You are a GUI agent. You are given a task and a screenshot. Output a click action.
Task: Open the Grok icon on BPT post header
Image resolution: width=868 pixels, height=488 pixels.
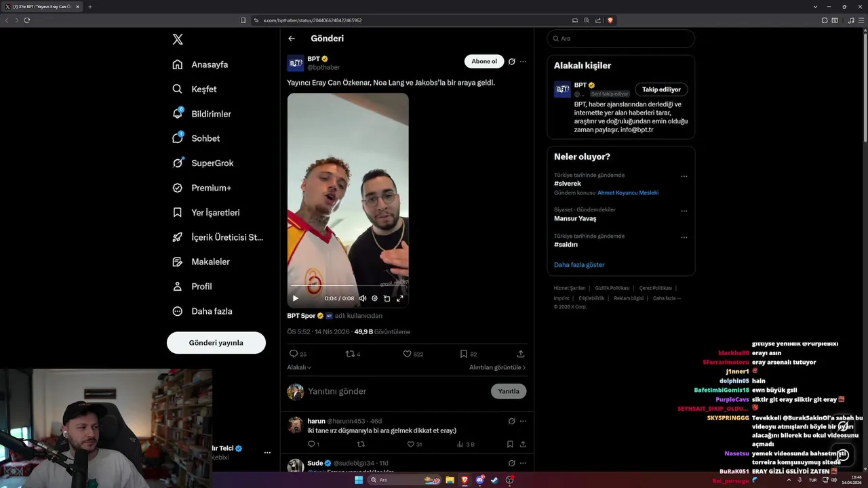click(x=512, y=62)
